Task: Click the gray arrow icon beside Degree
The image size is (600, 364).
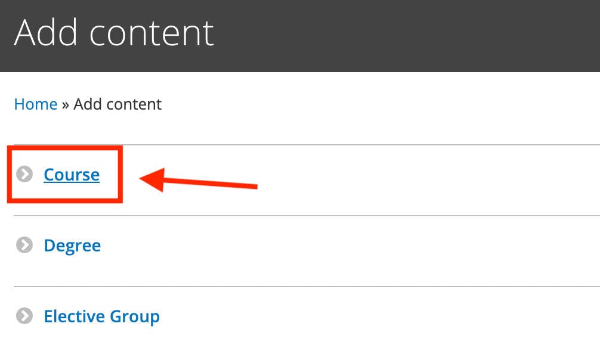Action: [x=24, y=245]
